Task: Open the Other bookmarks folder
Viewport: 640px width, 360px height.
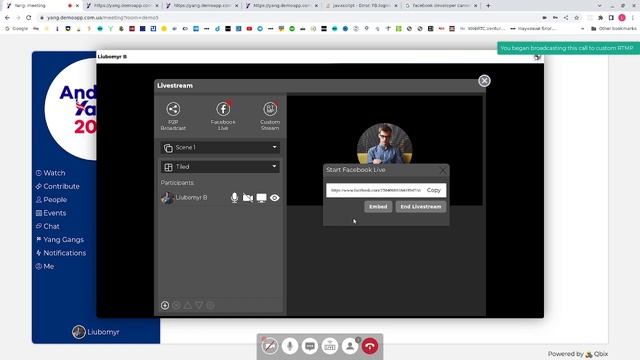Action: 613,29
